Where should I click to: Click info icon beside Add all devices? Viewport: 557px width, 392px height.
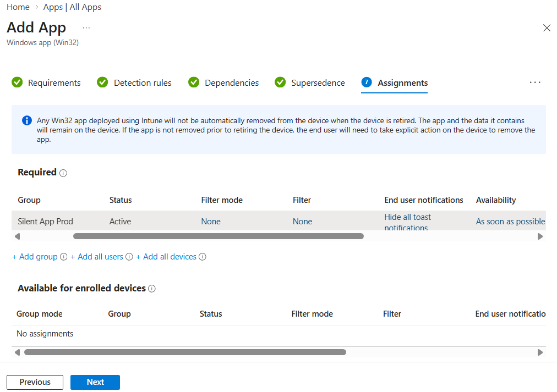(x=203, y=257)
